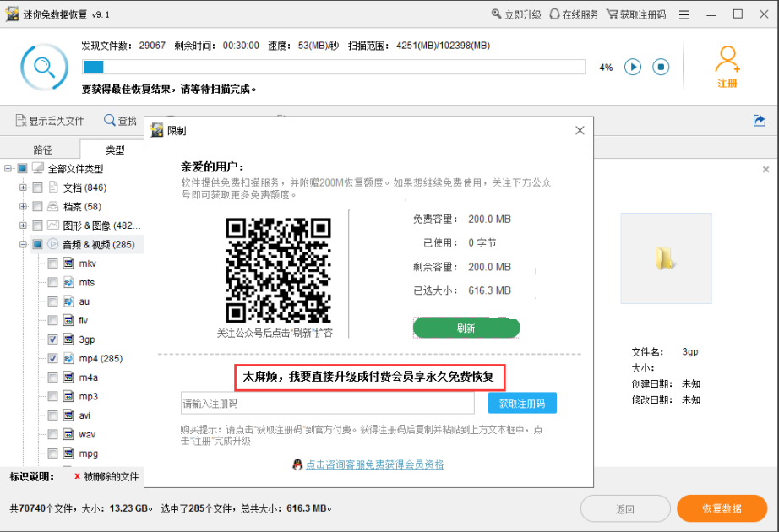This screenshot has width=779, height=532.
Task: Click the flv file type icon
Action: tap(68, 320)
